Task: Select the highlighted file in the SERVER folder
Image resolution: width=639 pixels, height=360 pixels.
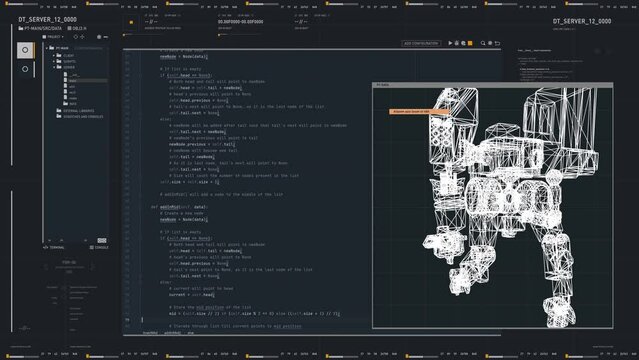Action: [85, 81]
